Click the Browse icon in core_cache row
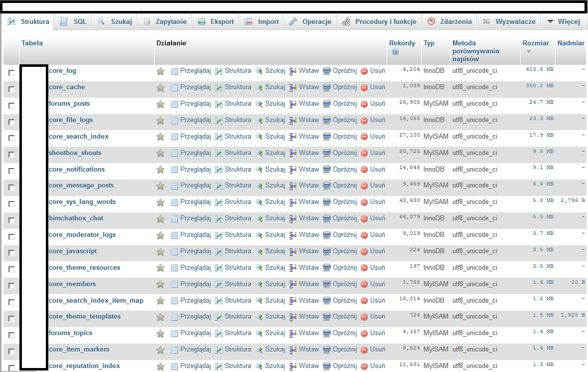This screenshot has width=588, height=372. tap(174, 88)
